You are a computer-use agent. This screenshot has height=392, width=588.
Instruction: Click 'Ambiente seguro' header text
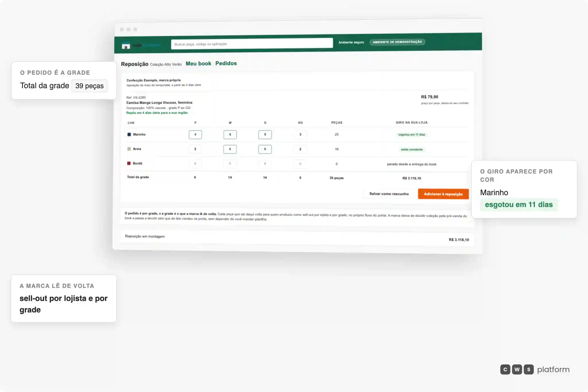coord(351,43)
